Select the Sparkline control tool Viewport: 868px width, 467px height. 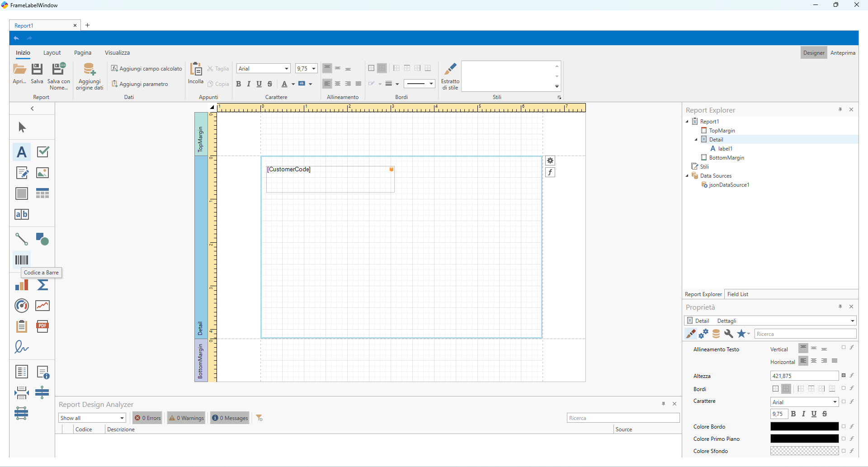click(42, 306)
